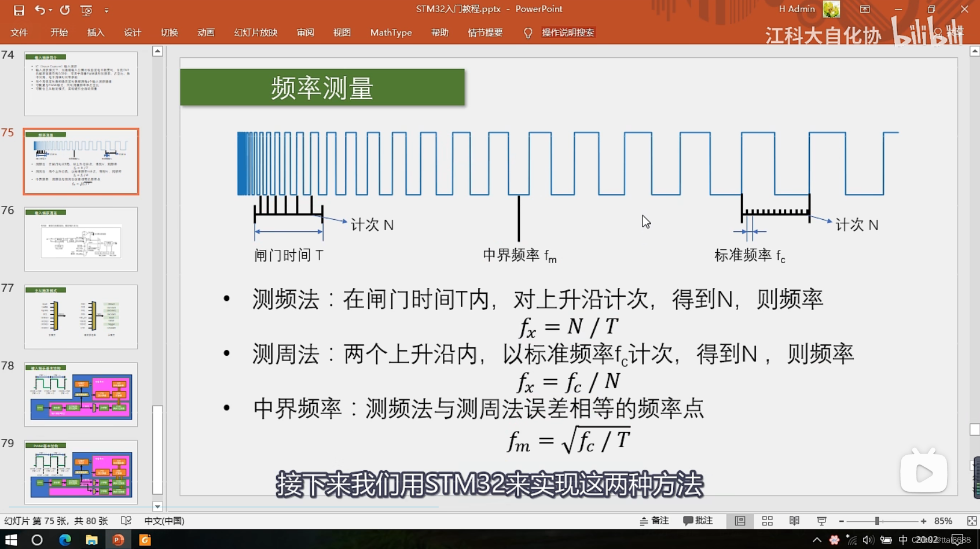Click the 闸门时间 T label on slide
This screenshot has height=549, width=980.
click(289, 255)
